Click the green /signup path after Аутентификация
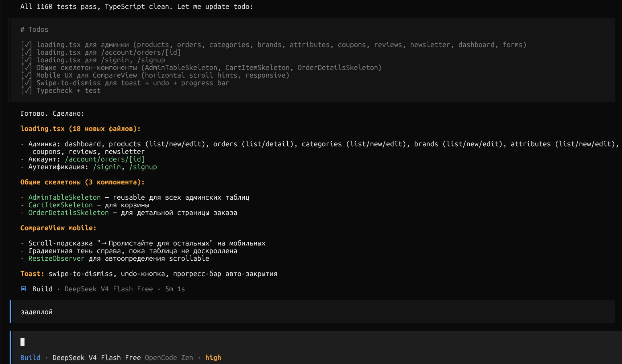 point(143,167)
